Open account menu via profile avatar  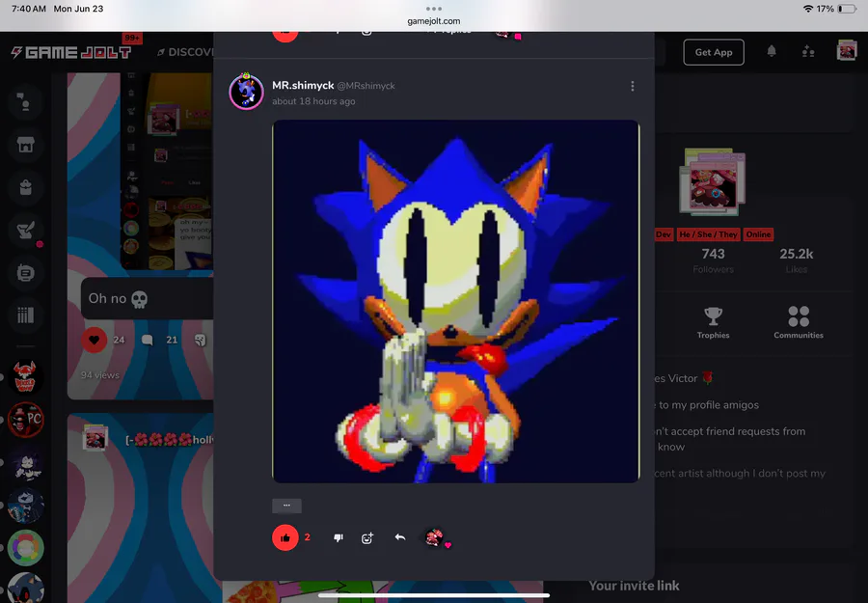point(847,50)
